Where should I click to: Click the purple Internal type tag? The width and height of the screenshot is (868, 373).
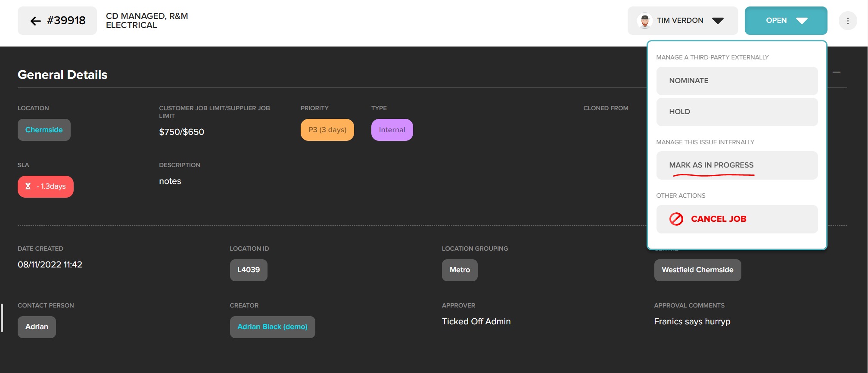[x=392, y=130]
